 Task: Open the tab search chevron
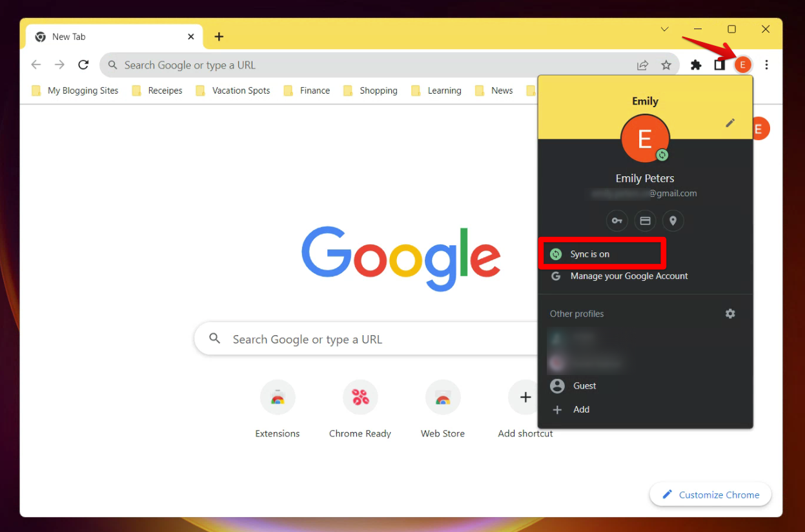[664, 29]
